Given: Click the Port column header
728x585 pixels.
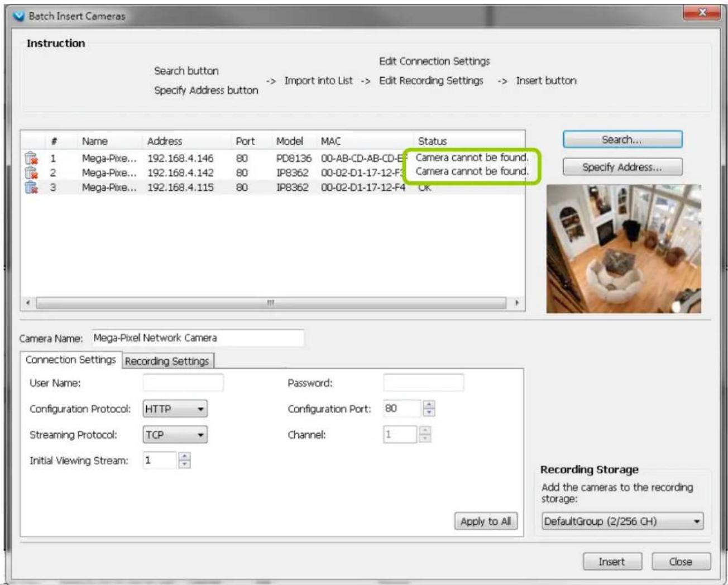Looking at the screenshot, I should pos(245,141).
